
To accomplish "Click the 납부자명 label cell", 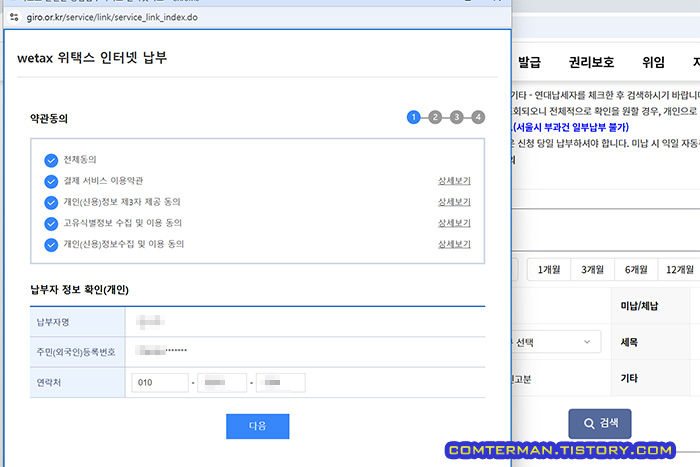I will tap(78, 322).
